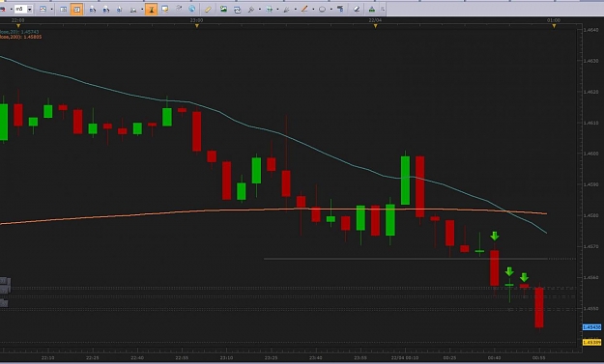Expand the pointer tool dropdown arrow
Image resolution: width=604 pixels, height=364 pixels.
click(260, 10)
